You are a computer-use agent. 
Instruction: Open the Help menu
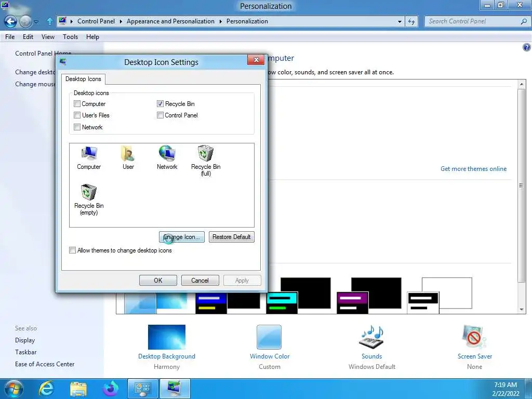92,37
